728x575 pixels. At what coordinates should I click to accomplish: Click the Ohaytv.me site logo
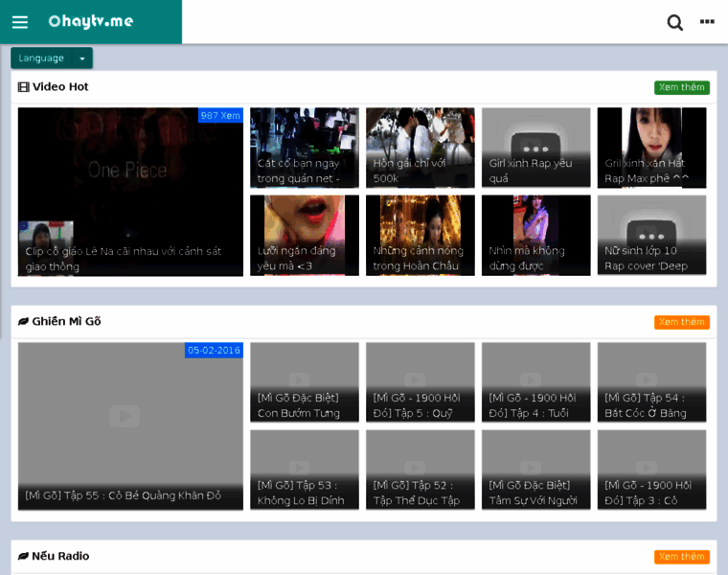[91, 21]
